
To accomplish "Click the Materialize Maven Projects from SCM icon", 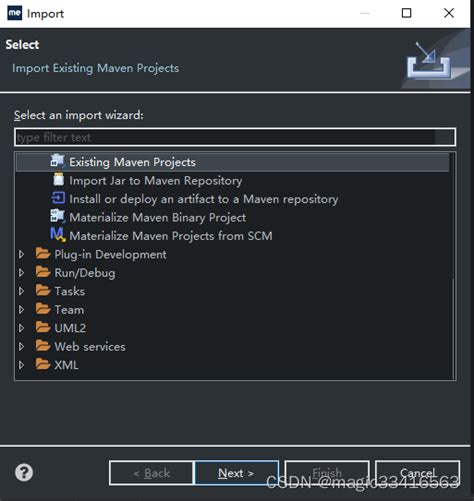I will 58,235.
